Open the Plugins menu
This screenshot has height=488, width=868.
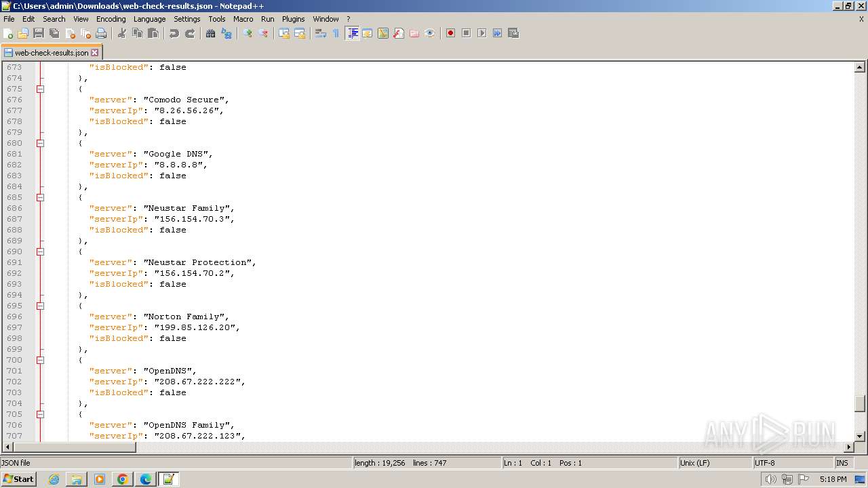[293, 19]
